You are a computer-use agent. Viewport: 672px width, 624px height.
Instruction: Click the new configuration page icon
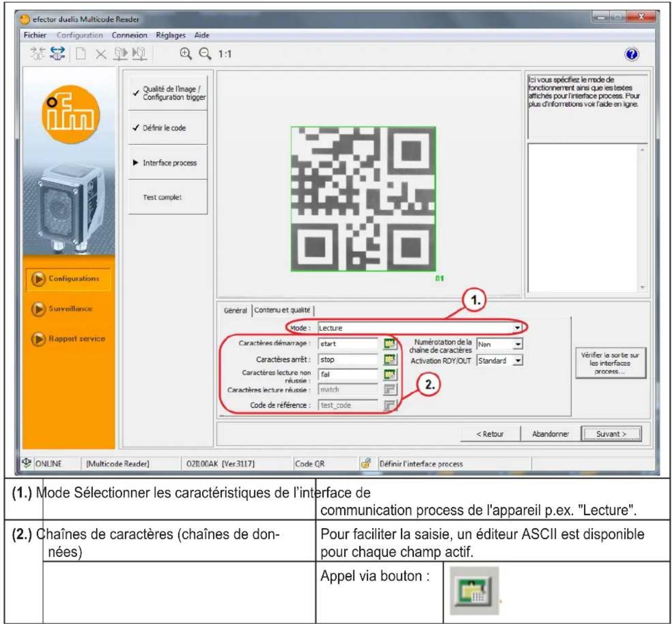[80, 54]
